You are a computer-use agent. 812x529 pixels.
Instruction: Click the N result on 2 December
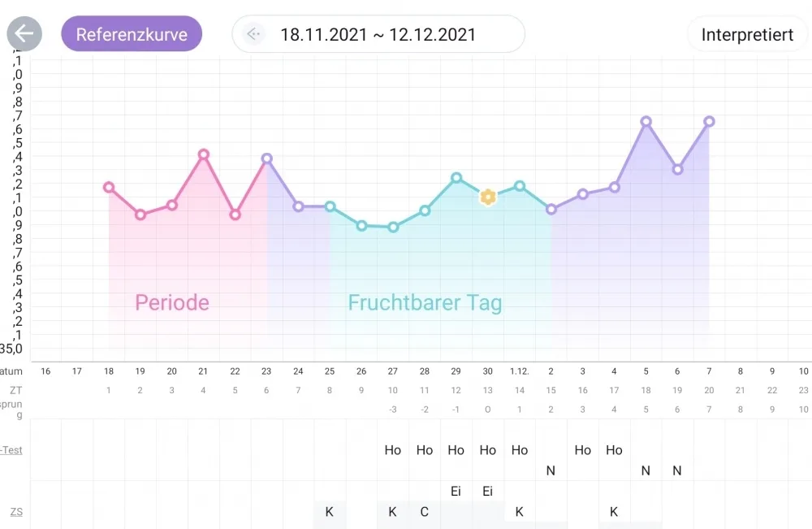pos(551,470)
